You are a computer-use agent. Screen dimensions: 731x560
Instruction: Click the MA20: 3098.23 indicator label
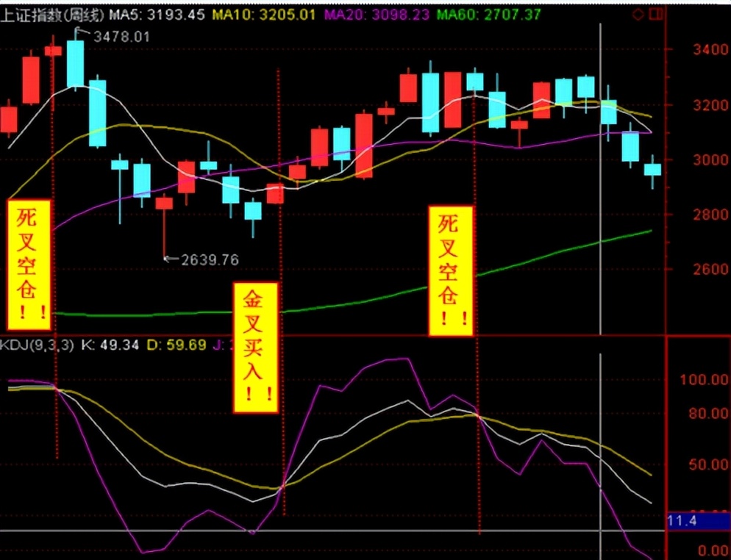coord(377,15)
